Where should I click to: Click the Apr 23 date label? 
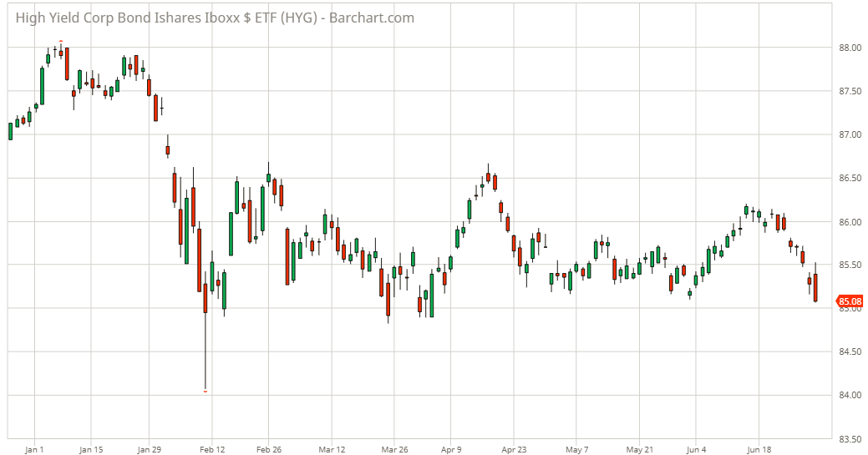[514, 449]
